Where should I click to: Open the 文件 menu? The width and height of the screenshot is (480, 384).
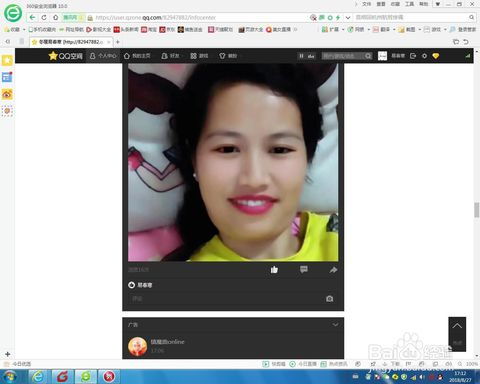tap(366, 4)
